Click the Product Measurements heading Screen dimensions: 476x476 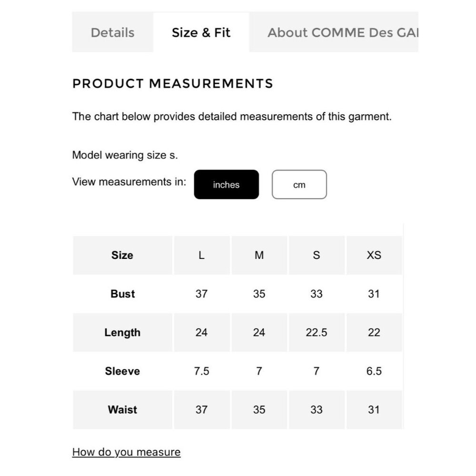pyautogui.click(x=173, y=83)
